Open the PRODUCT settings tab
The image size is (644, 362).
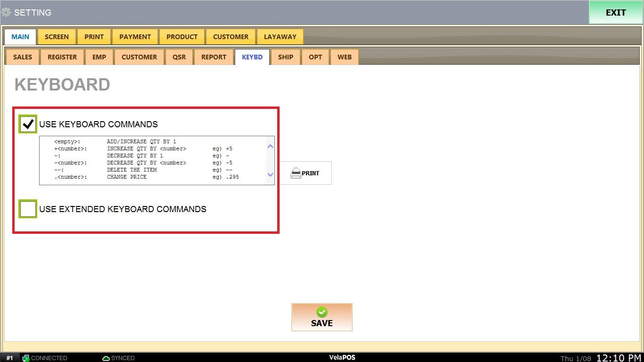[x=182, y=37]
